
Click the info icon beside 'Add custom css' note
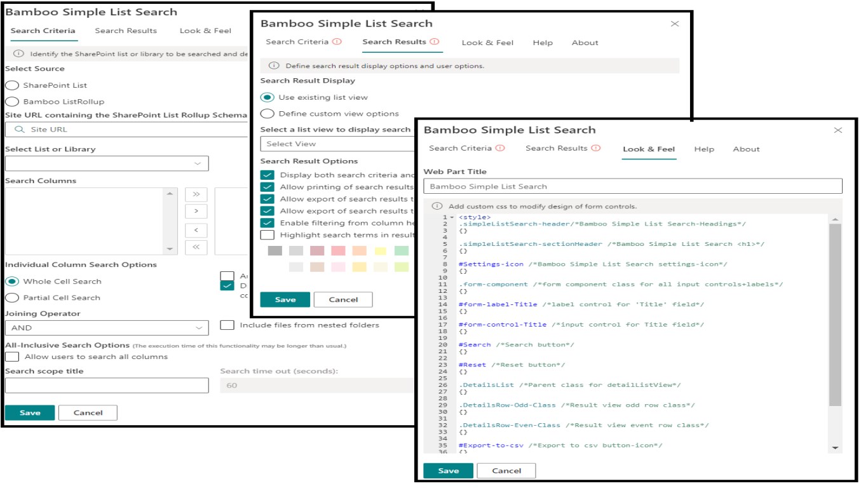(437, 206)
